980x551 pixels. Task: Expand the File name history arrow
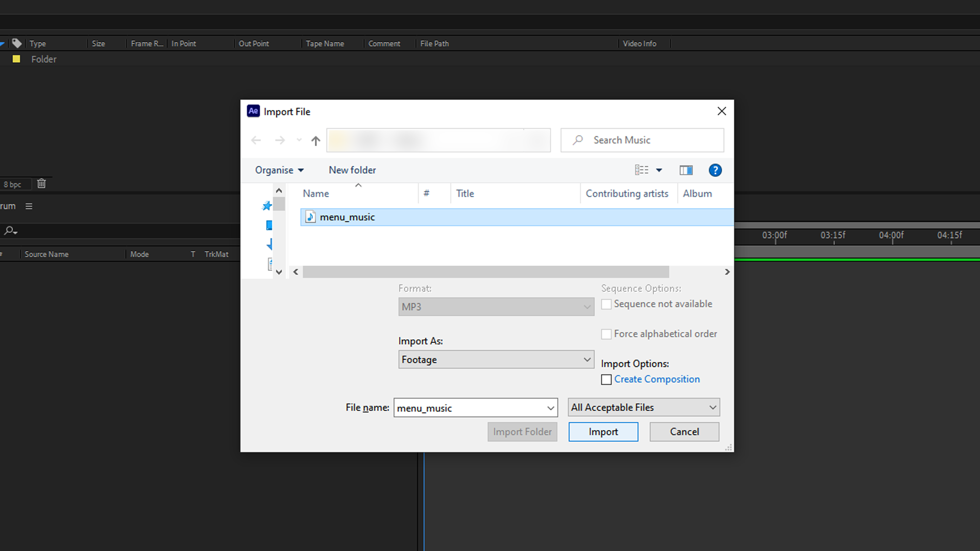click(x=551, y=408)
